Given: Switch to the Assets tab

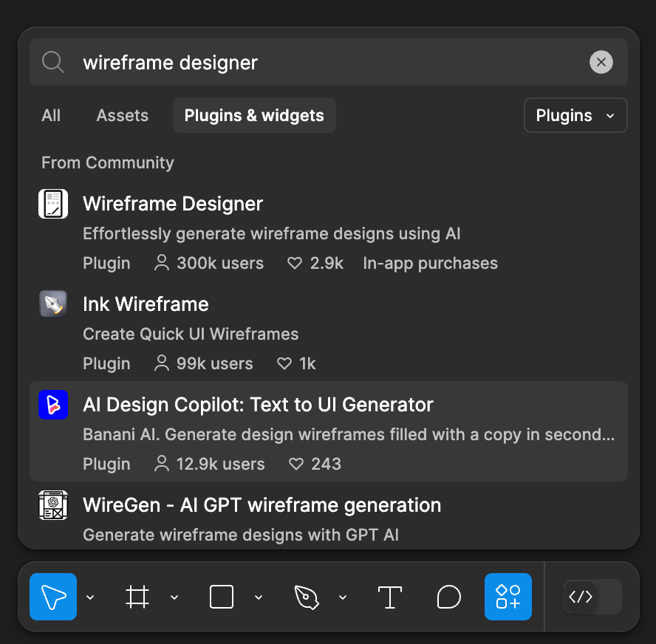Looking at the screenshot, I should point(122,115).
